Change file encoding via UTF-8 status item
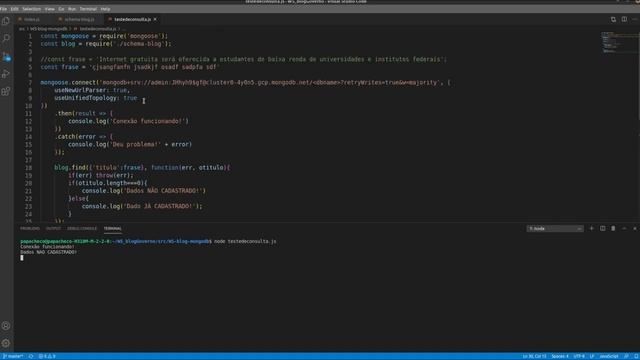 tap(579, 356)
